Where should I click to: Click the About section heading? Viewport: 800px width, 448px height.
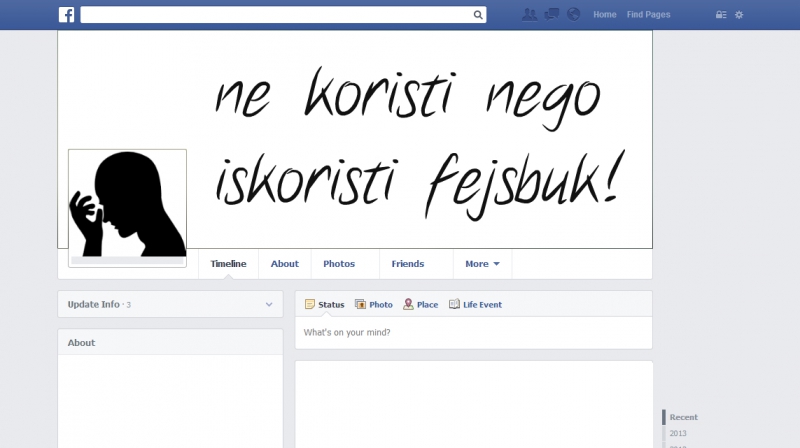coord(81,343)
